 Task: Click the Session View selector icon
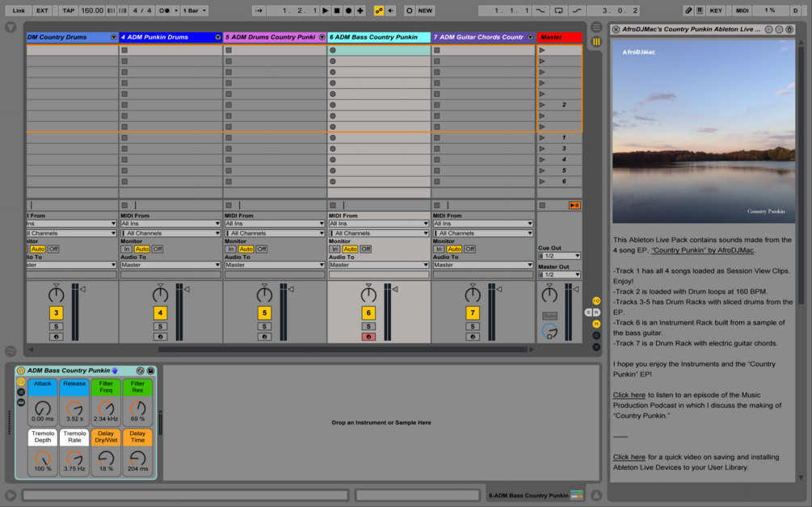pos(596,42)
